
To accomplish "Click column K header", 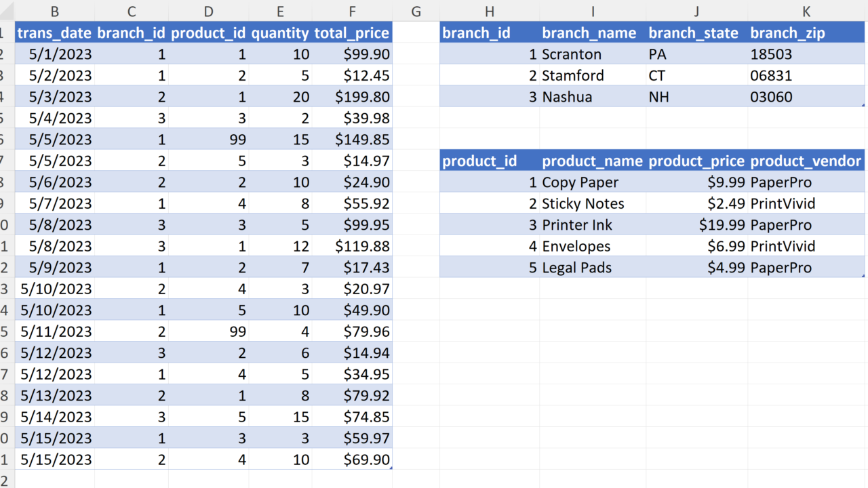I will (806, 11).
